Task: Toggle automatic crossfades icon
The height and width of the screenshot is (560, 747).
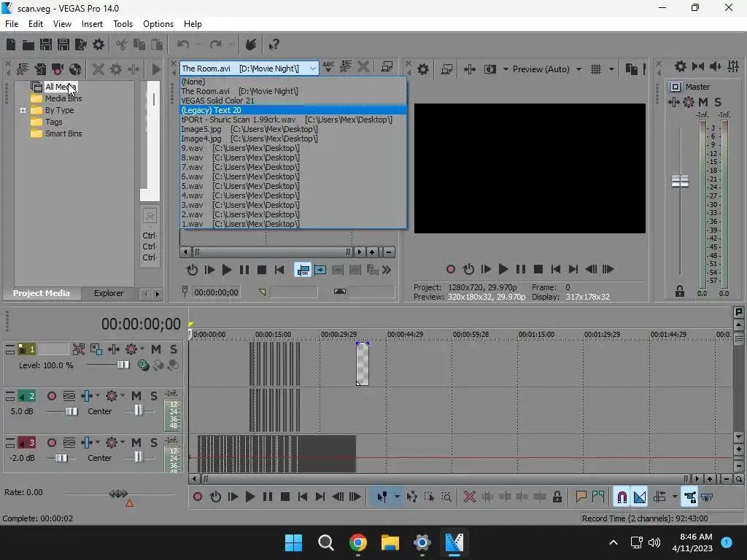Action: (x=639, y=497)
